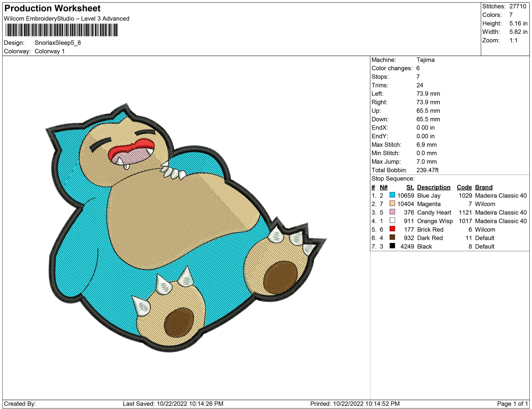
Task: Click the Brand column header
Action: click(483, 187)
